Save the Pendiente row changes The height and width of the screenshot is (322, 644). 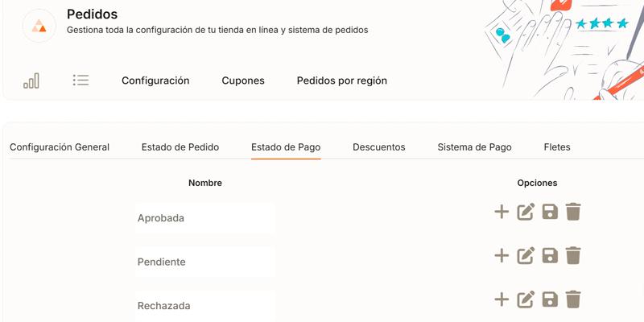point(550,256)
